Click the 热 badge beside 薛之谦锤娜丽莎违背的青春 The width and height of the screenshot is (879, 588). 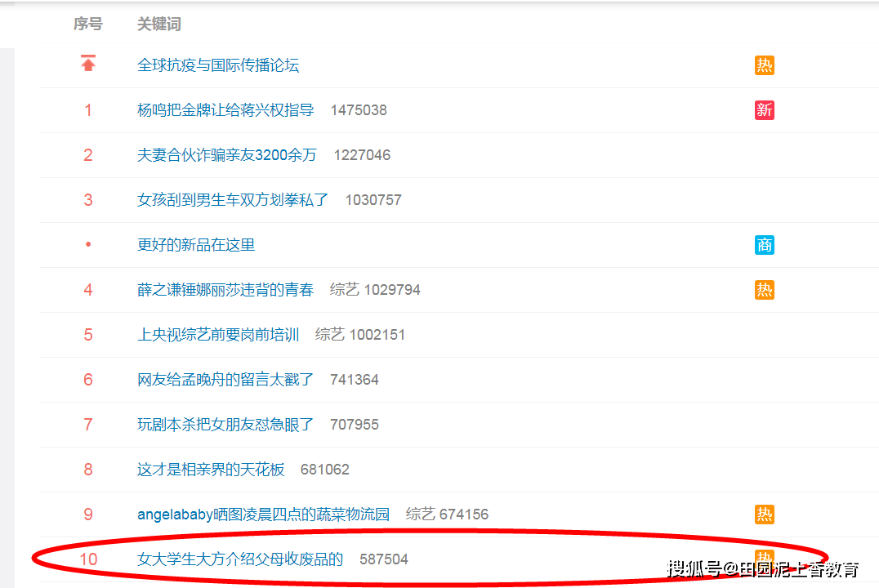764,290
